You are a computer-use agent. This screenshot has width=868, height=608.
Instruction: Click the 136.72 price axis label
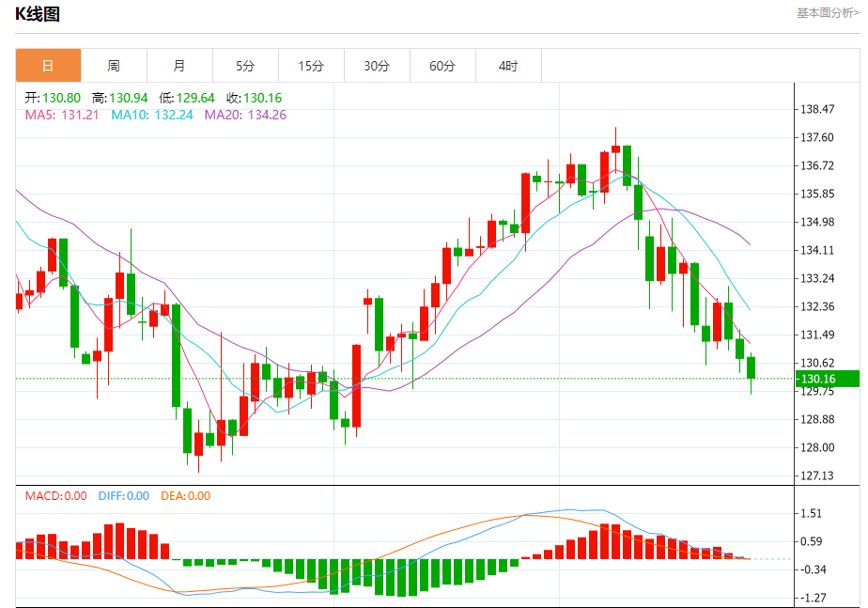click(x=817, y=165)
